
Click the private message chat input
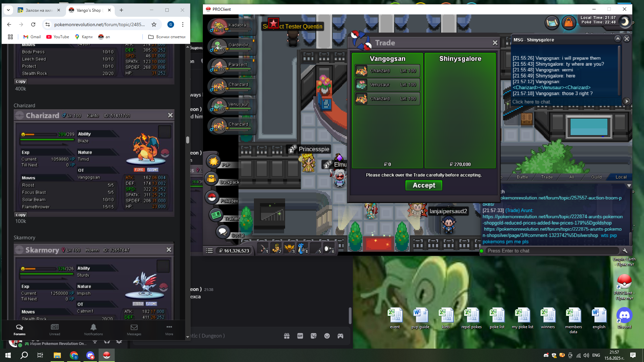click(566, 102)
